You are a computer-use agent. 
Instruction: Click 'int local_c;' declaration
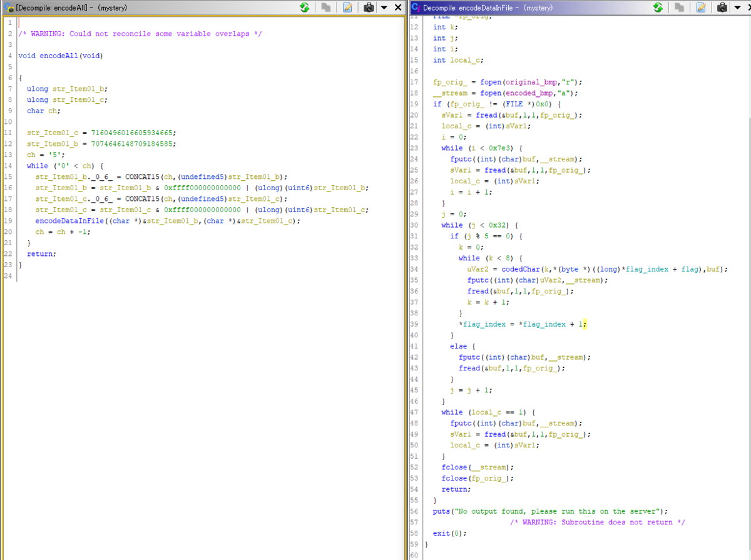coord(458,60)
